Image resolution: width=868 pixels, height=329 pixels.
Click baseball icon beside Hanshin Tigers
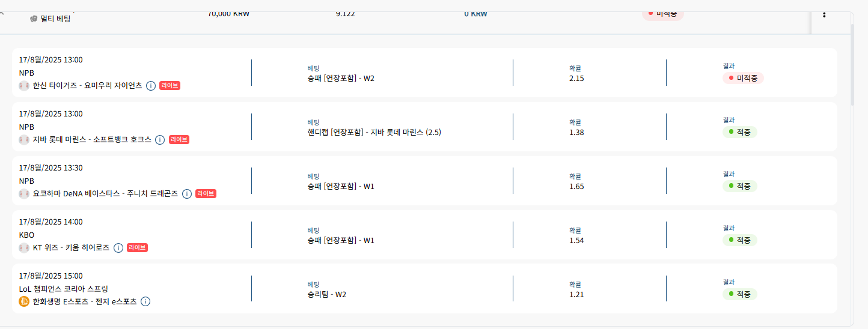tap(24, 85)
